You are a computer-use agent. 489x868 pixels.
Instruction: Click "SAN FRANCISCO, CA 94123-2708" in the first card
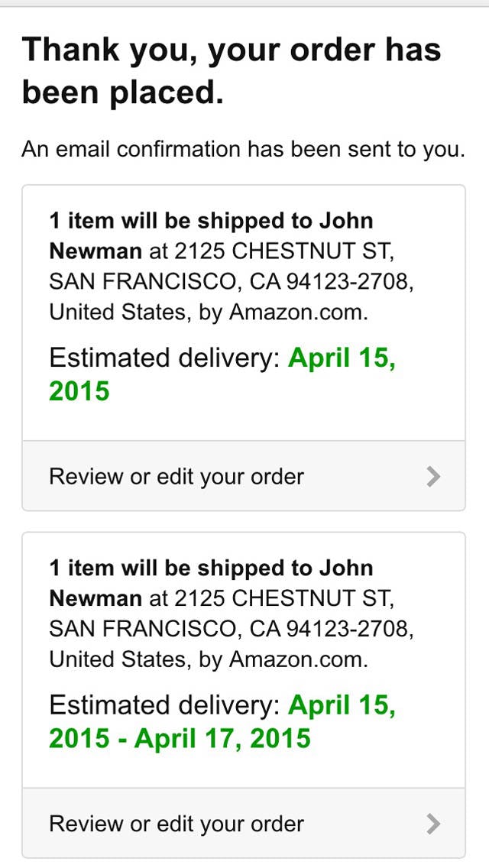231,282
